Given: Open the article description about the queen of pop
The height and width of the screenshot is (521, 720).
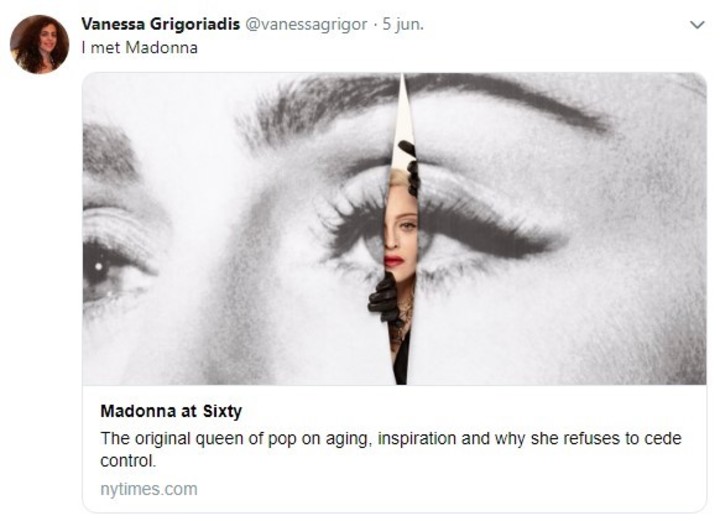Looking at the screenshot, I should coord(390,449).
